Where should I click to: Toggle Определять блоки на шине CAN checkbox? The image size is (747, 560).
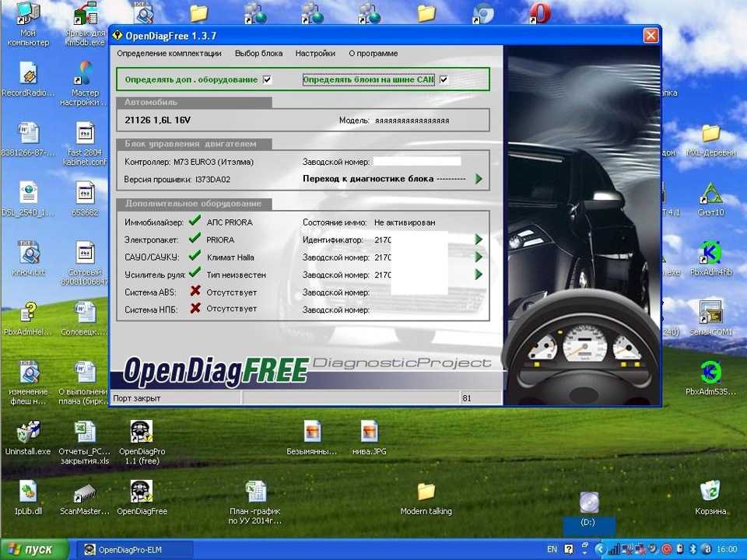pos(444,79)
